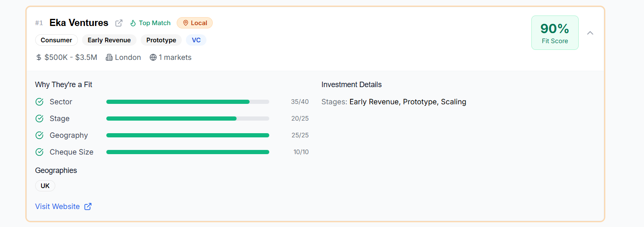Click the London office building icon

coord(109,57)
